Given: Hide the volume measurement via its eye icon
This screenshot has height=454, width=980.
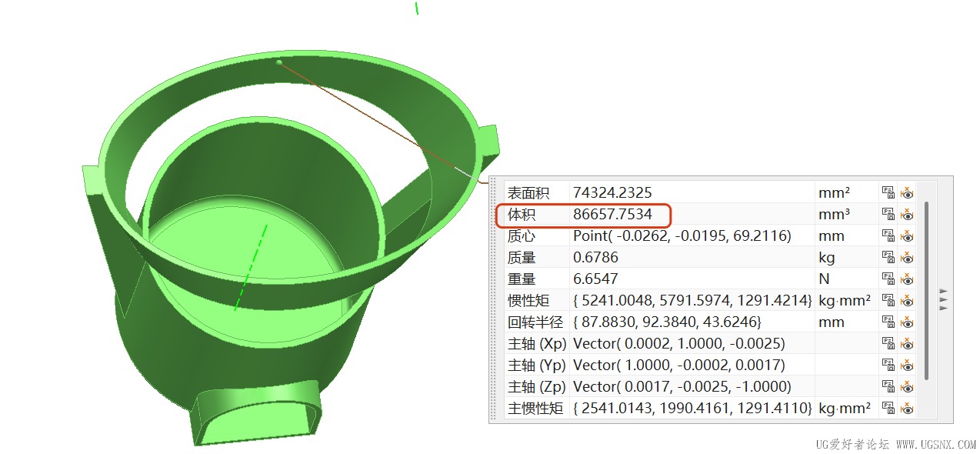Looking at the screenshot, I should point(907,214).
